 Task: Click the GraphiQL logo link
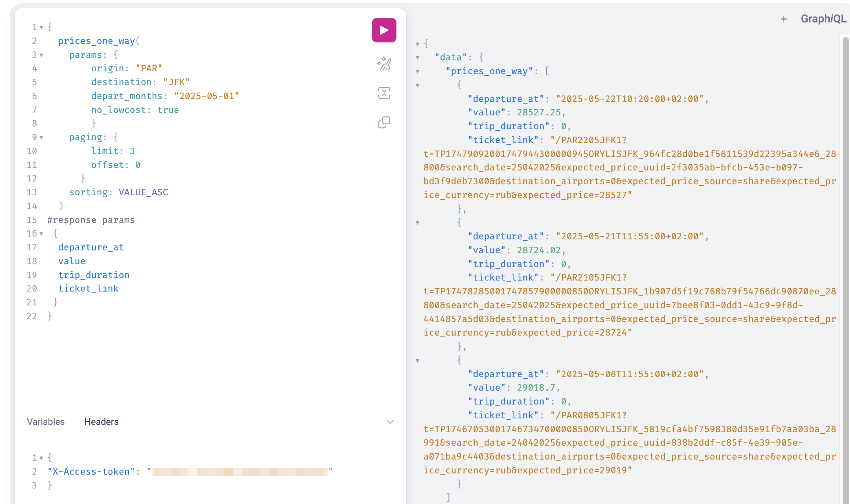point(823,19)
